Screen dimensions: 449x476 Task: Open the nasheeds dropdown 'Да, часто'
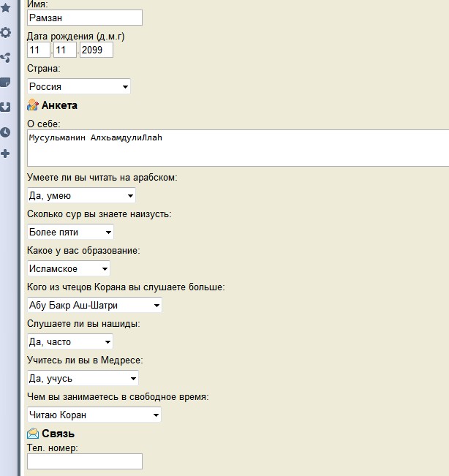[70, 341]
